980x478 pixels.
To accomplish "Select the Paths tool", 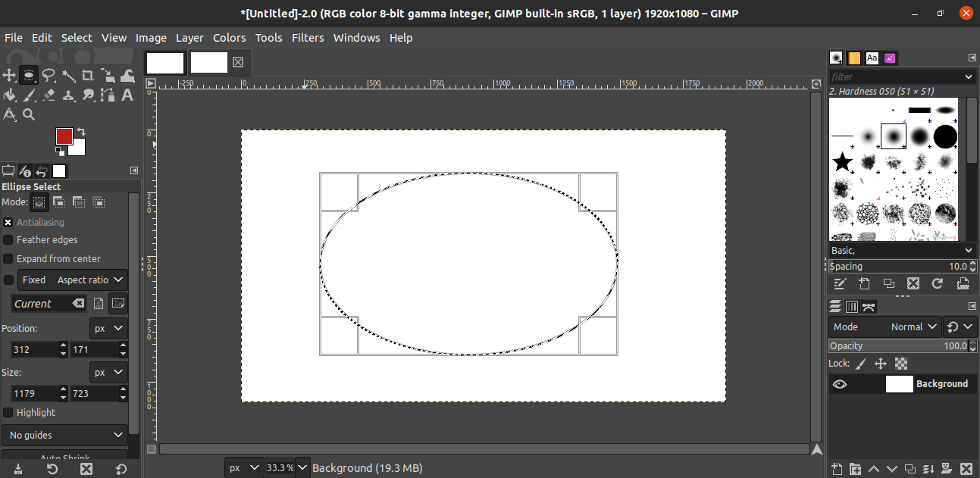I will coord(108,95).
